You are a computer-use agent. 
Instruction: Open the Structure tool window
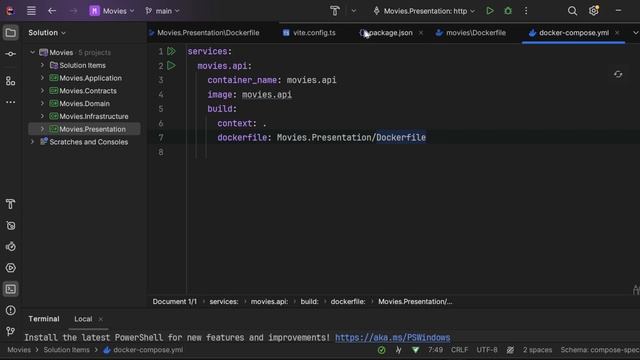[11, 81]
